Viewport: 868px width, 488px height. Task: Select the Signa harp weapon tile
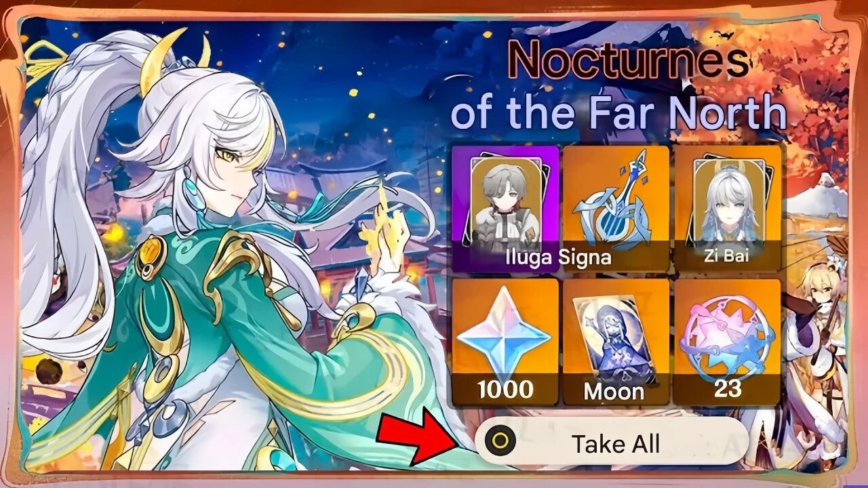616,207
